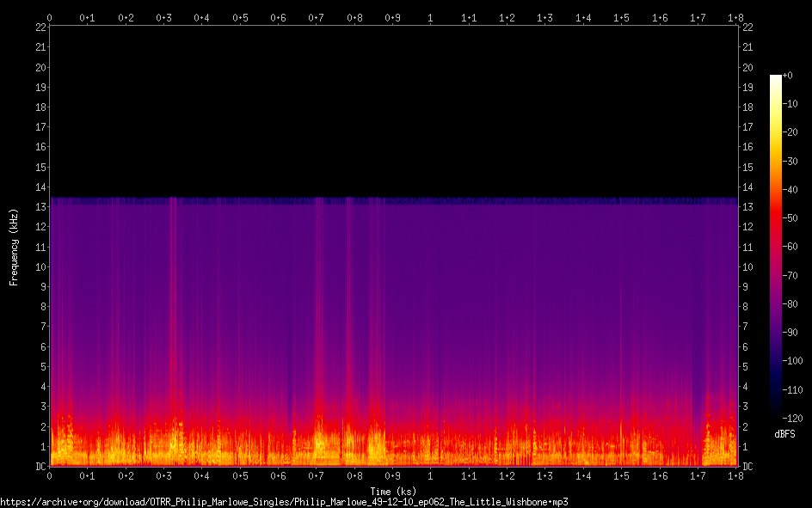Viewport: 812px width, 508px height.
Task: Click the 0 tick on the bottom time axis
Action: pyautogui.click(x=50, y=476)
